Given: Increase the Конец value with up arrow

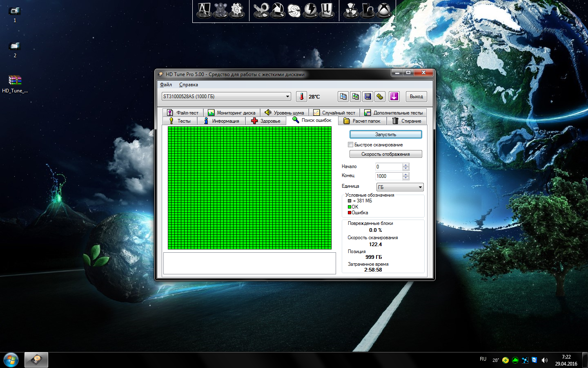Looking at the screenshot, I should [405, 174].
